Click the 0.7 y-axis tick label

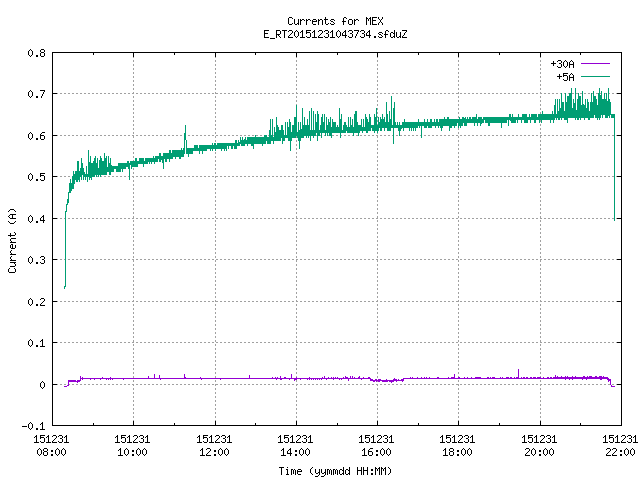[36, 94]
